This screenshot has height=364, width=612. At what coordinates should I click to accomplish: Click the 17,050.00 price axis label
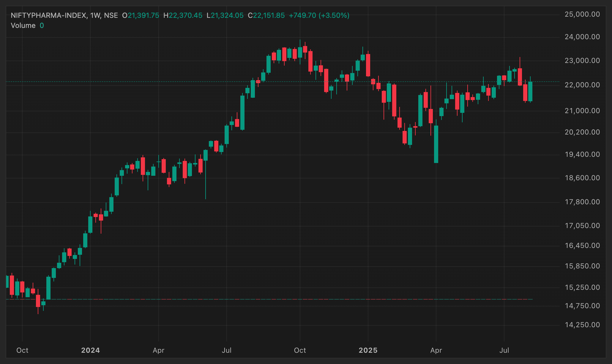(x=582, y=226)
